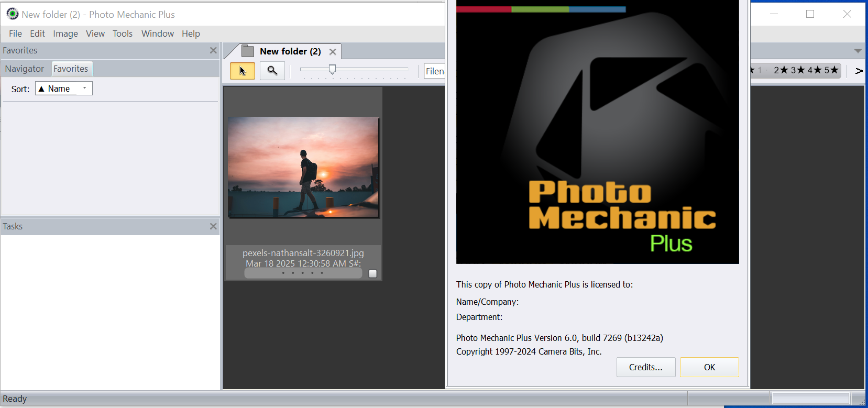The width and height of the screenshot is (868, 408).
Task: Maximize the Photo Mechanic window
Action: [810, 14]
